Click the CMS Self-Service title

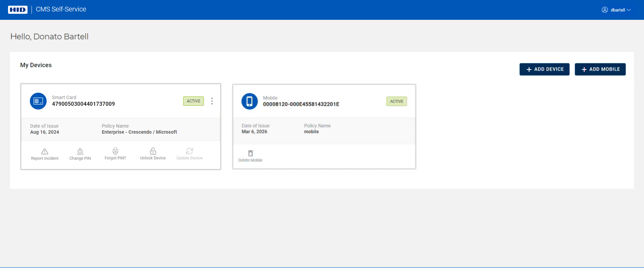tap(61, 9)
